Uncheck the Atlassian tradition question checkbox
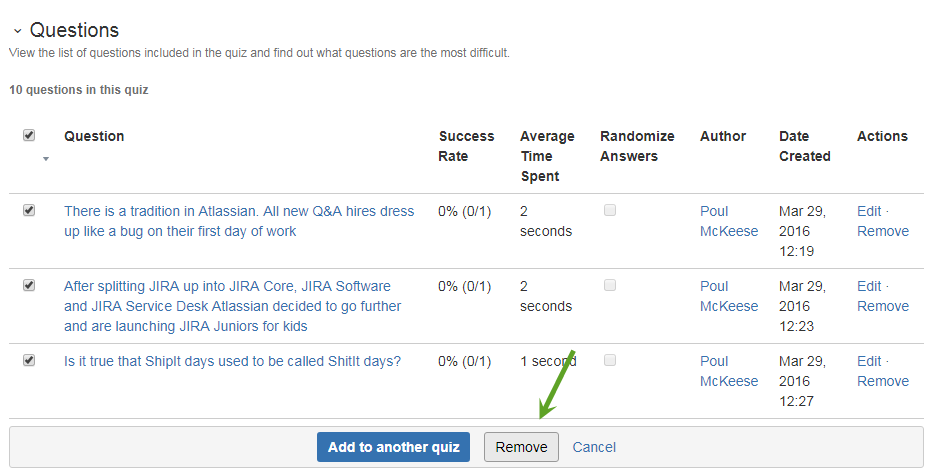The height and width of the screenshot is (470, 938). pyautogui.click(x=29, y=210)
